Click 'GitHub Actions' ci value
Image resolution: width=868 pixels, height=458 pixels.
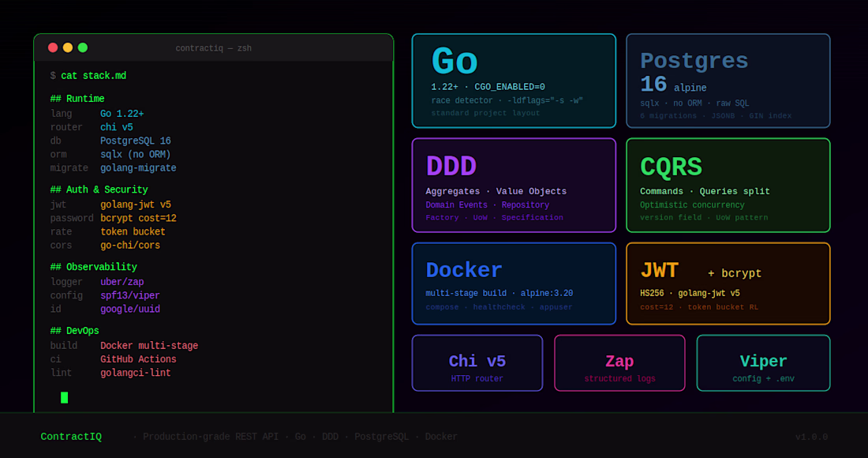pos(138,359)
